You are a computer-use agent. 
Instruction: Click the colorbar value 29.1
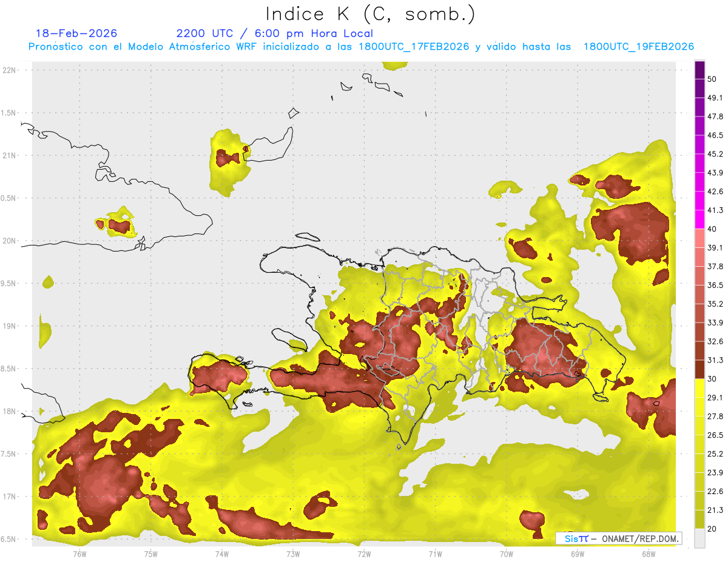pos(715,398)
